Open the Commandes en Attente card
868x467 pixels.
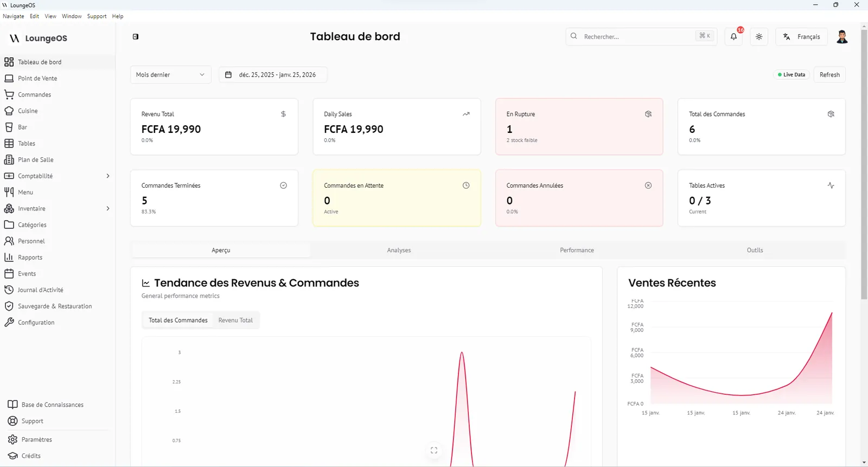(x=397, y=198)
